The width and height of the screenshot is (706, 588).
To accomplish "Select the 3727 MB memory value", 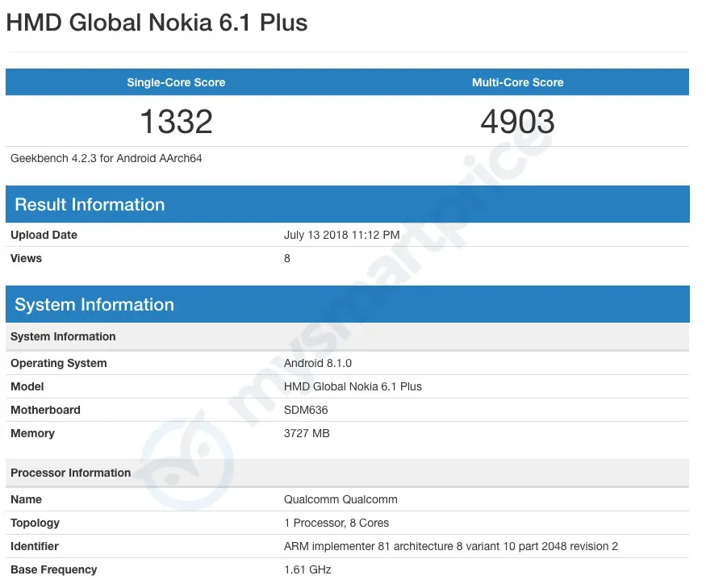I will (x=307, y=433).
